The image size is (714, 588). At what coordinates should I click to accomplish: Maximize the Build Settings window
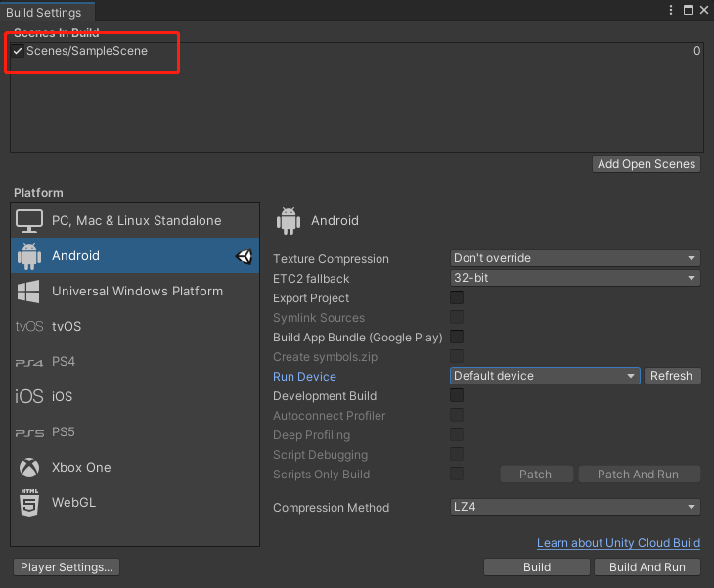click(x=689, y=10)
